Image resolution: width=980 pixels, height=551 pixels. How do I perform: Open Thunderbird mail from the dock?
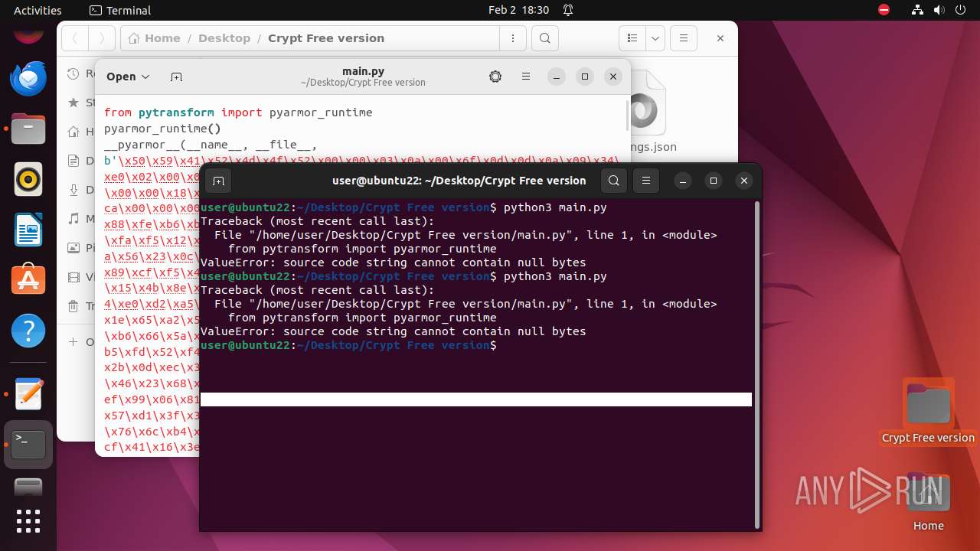pyautogui.click(x=28, y=79)
